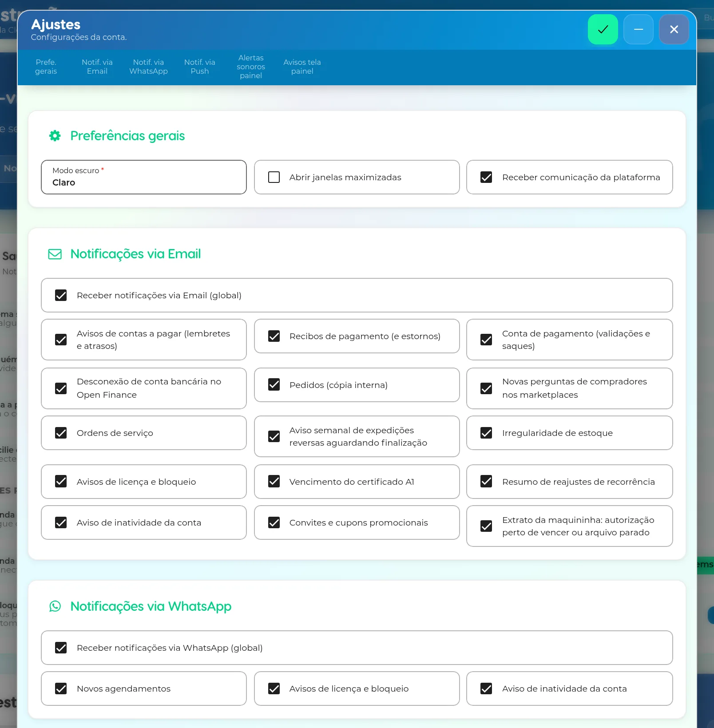This screenshot has height=728, width=714.
Task: Click the Notificações via Email heading text
Action: click(x=135, y=254)
